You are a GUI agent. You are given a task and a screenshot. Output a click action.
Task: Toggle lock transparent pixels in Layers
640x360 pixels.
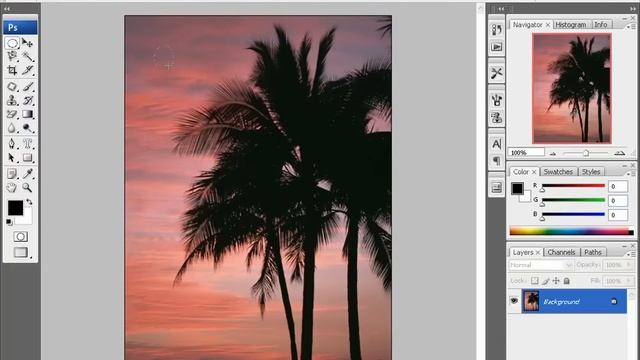(535, 281)
